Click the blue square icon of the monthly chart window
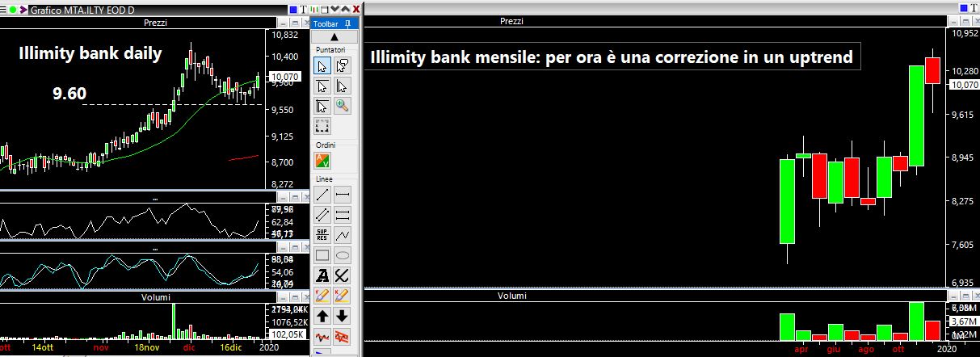Image resolution: width=980 pixels, height=357 pixels. click(x=964, y=7)
